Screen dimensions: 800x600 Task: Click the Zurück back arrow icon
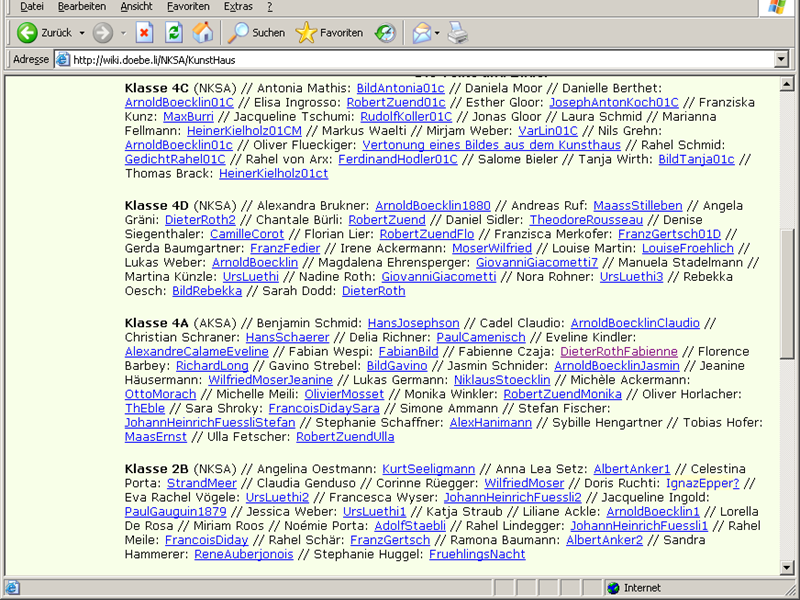click(x=27, y=33)
